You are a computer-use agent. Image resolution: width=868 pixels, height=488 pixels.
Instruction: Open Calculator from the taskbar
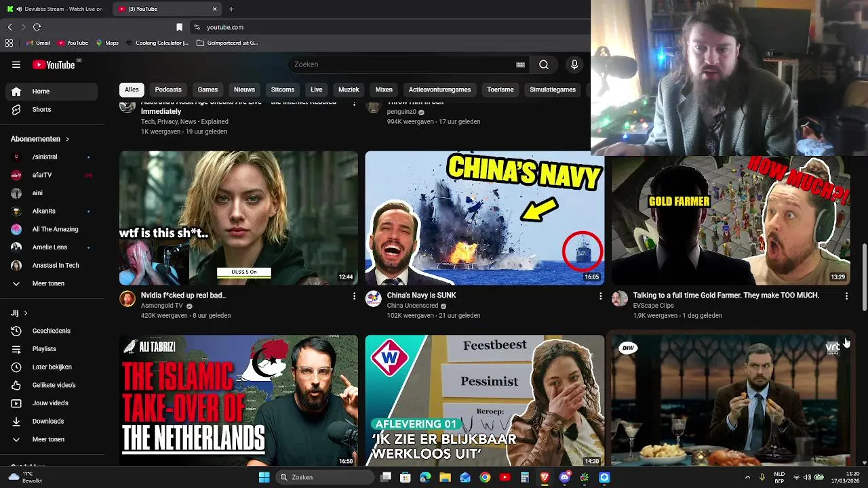click(x=525, y=477)
